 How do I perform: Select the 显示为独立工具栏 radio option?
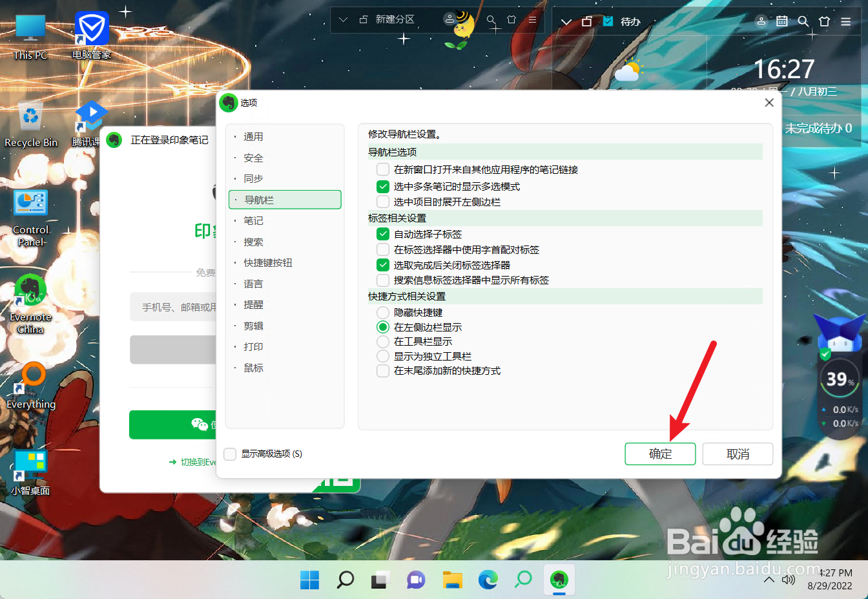(x=383, y=356)
